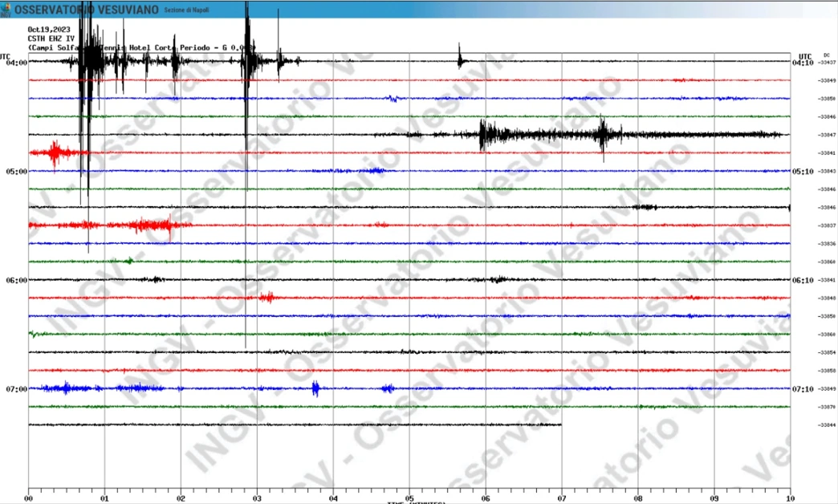
Task: Click the -33844 DC value on last trace
Action: [827, 425]
